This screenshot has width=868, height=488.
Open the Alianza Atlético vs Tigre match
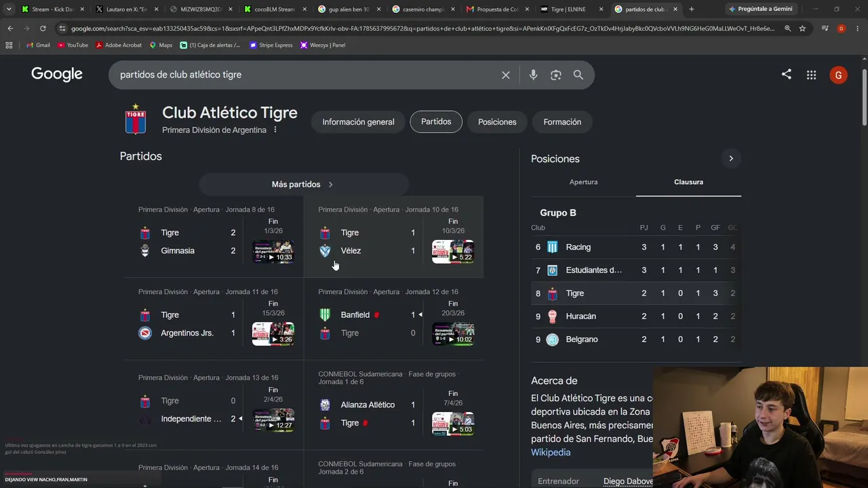[393, 405]
